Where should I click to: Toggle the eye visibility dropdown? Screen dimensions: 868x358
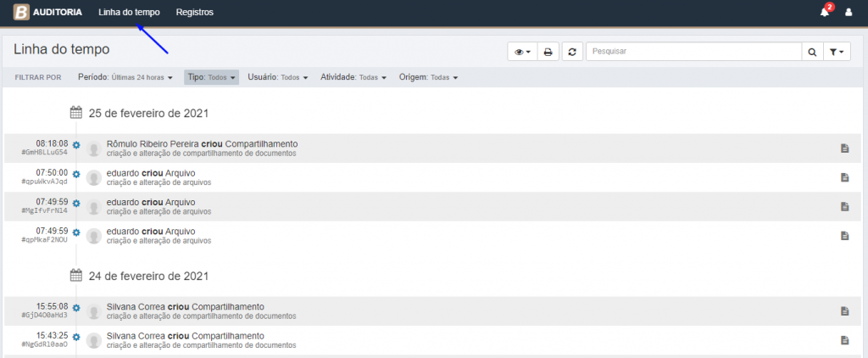coord(523,53)
